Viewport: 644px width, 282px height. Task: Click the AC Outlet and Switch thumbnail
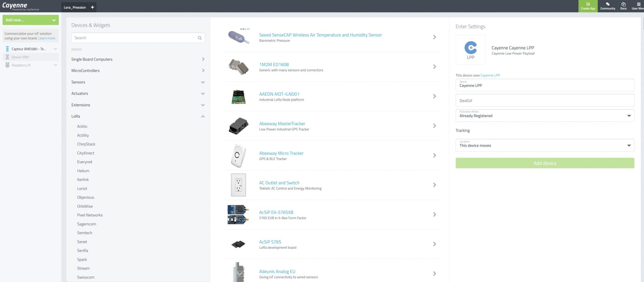tap(238, 185)
